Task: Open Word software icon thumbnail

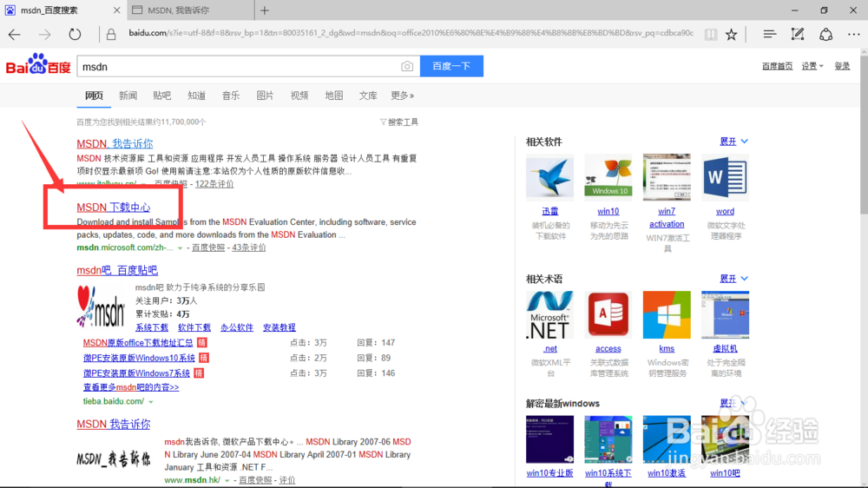Action: [x=725, y=177]
